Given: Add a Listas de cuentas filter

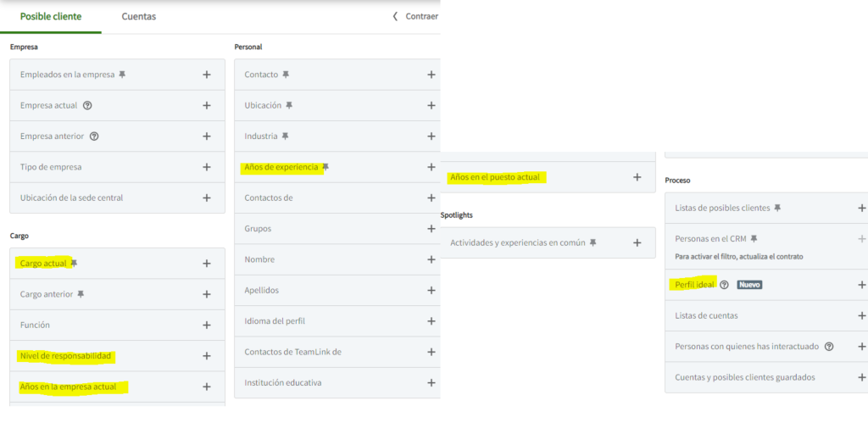Looking at the screenshot, I should 861,315.
